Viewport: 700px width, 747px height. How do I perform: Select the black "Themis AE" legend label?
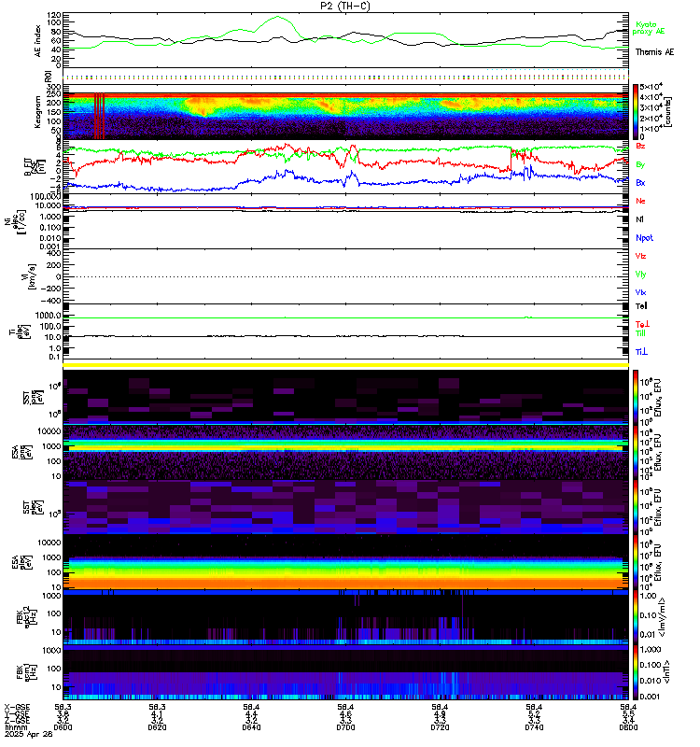[x=655, y=52]
